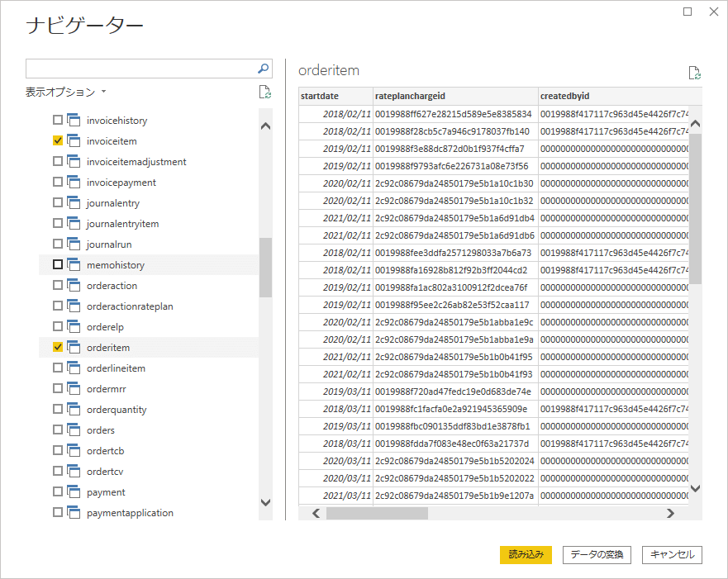Click the データの変換 button

point(597,555)
